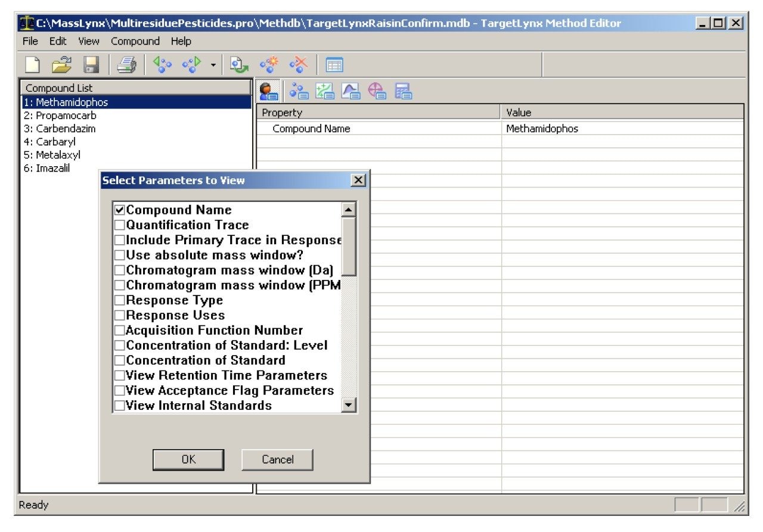Open a method file with folder icon
This screenshot has height=532, width=763.
coord(61,65)
